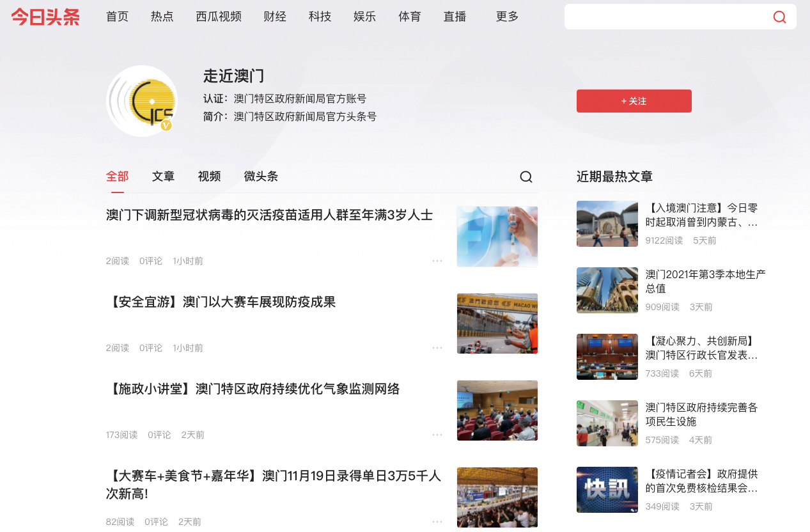This screenshot has height=532, width=810.
Task: Open more options for 大赛车+美食节 article
Action: (x=437, y=522)
